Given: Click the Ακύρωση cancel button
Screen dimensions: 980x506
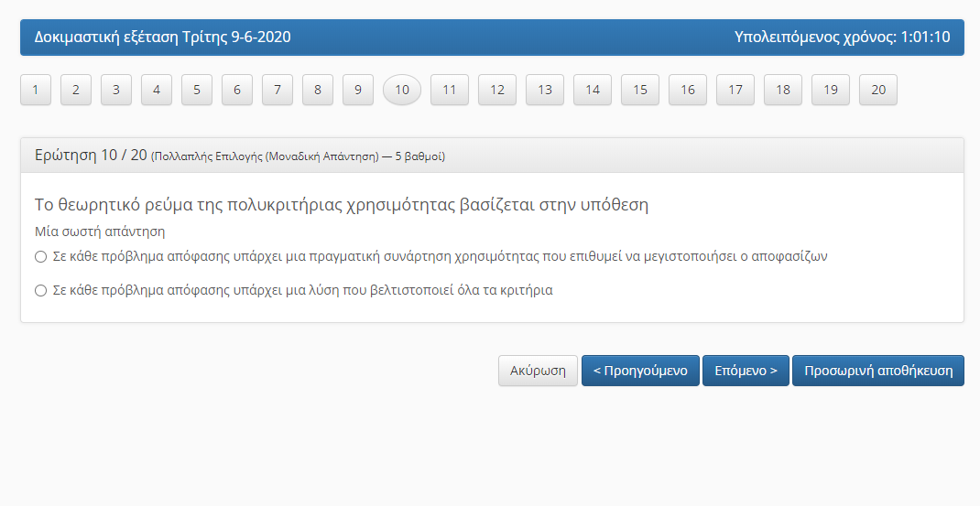Looking at the screenshot, I should [x=538, y=371].
